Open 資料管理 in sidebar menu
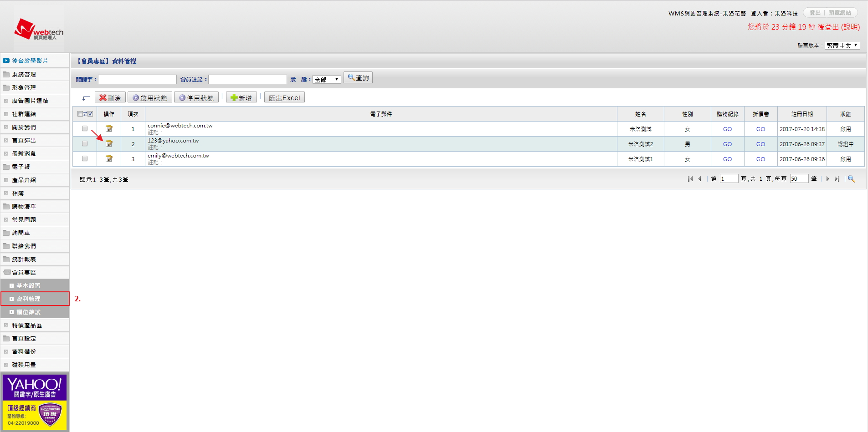 [x=29, y=299]
